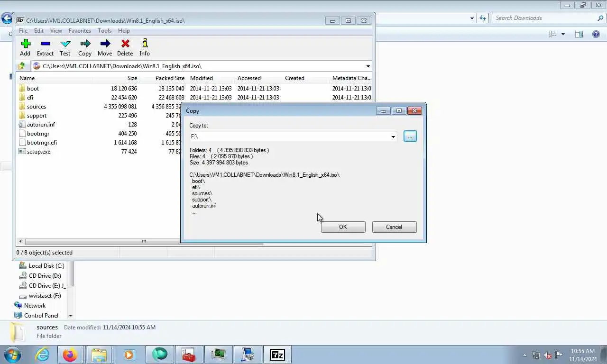Open the Copy to destination dropdown

coord(393,136)
